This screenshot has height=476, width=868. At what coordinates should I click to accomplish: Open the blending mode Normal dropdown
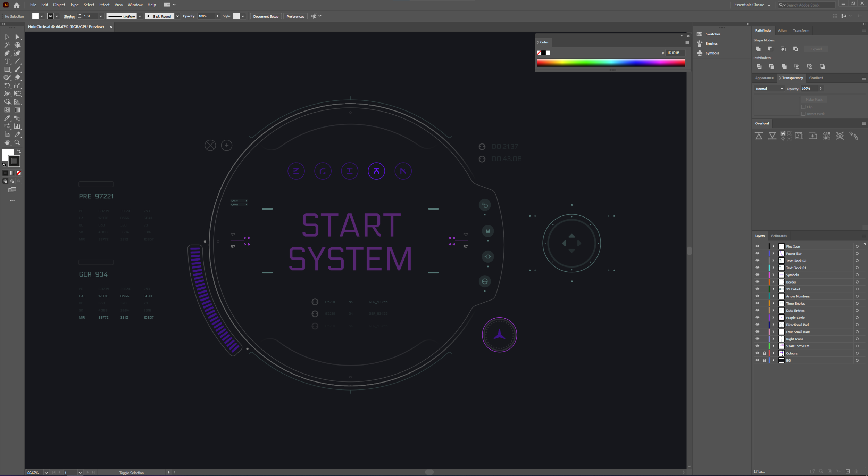tap(769, 89)
